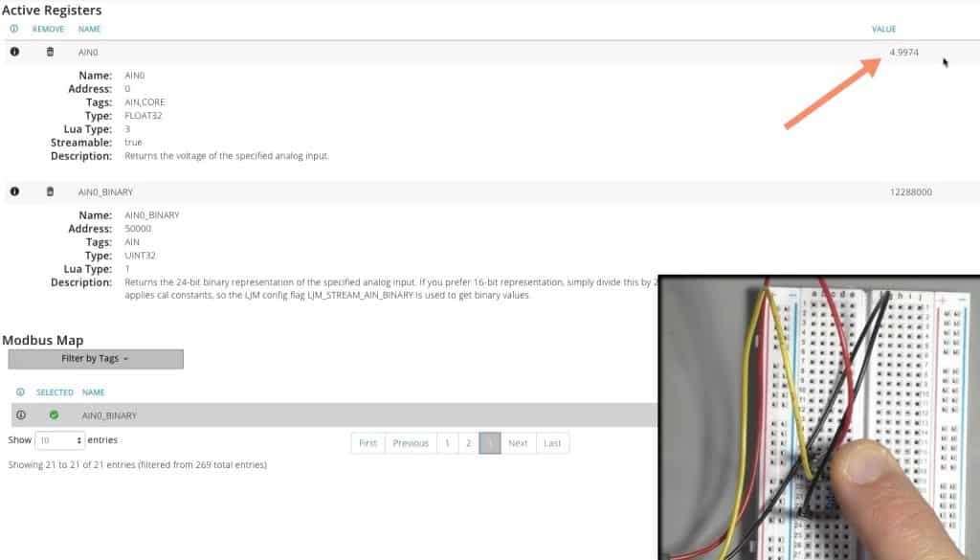Sort Active Registers by NAME column
This screenshot has height=560, width=980.
coord(89,29)
